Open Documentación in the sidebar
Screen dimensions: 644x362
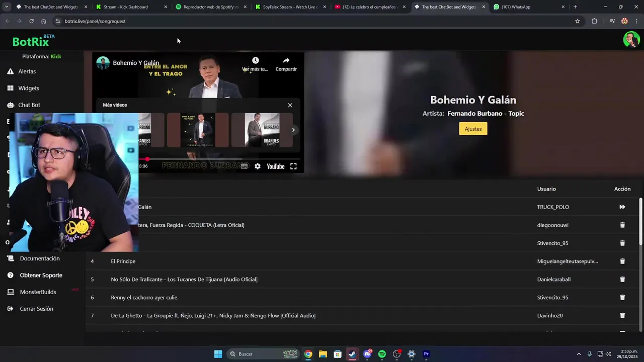click(x=40, y=258)
